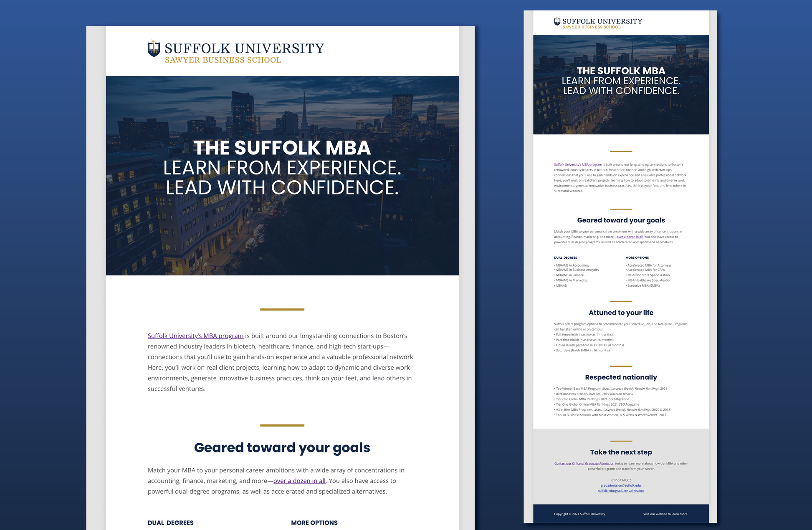Click the "Respected nationally" heading
812x530 pixels.
coord(621,377)
